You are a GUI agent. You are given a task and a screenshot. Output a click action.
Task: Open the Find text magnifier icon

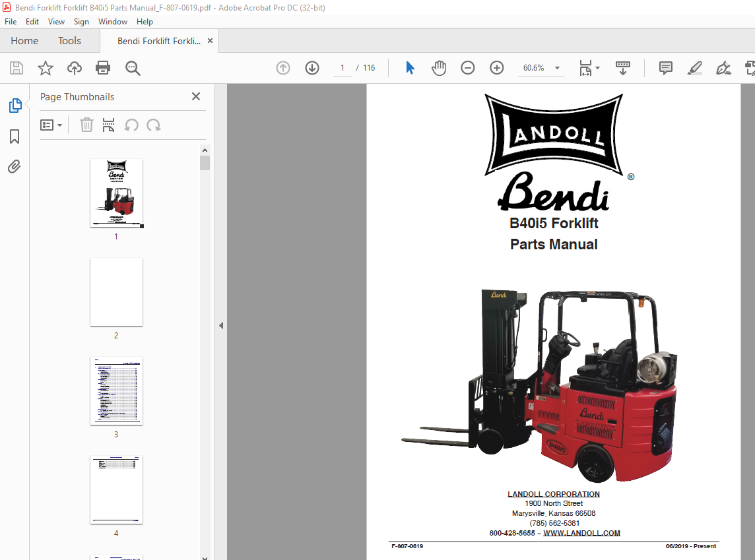pyautogui.click(x=133, y=69)
